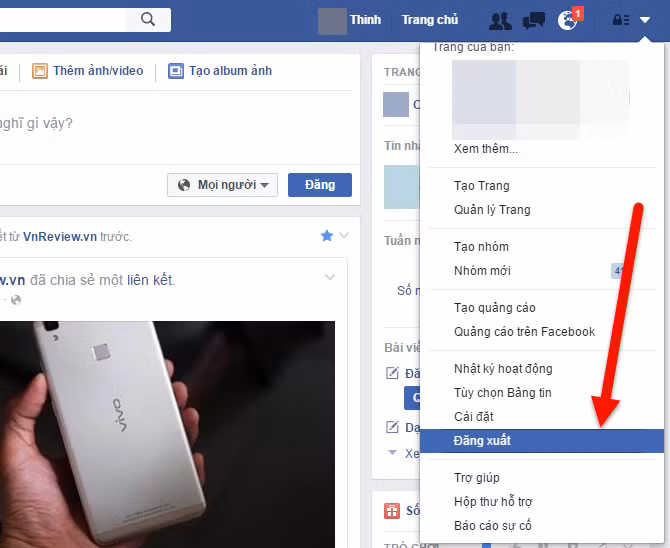Open Hộp thư hỗ trợ menu item
The image size is (670, 548).
click(493, 501)
